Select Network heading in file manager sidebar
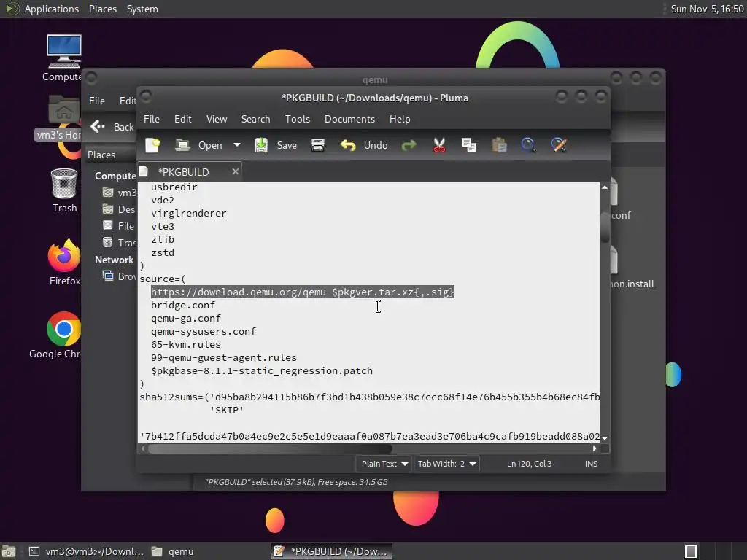 [114, 260]
